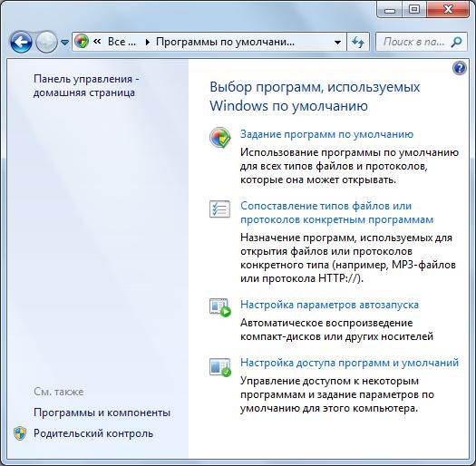Click the Back navigation arrow button
The image size is (476, 466).
pyautogui.click(x=21, y=42)
